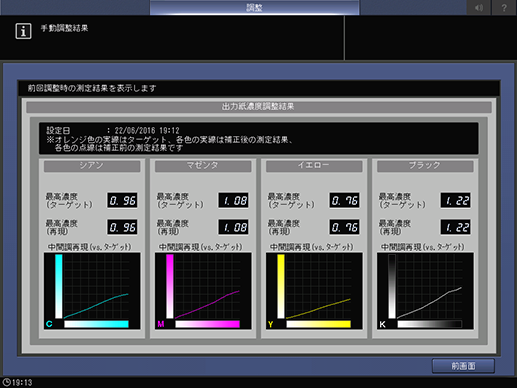The width and height of the screenshot is (517, 388).
Task: Click yellow target max density 0.76
Action: click(344, 200)
